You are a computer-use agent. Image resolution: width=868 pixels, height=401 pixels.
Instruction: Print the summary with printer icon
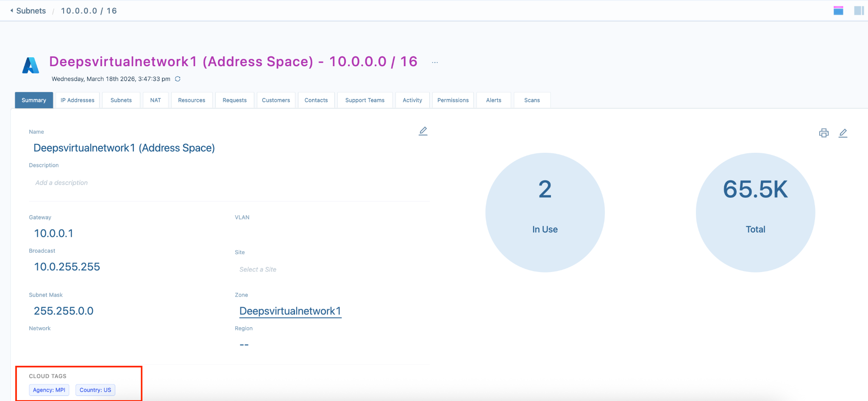coord(824,133)
